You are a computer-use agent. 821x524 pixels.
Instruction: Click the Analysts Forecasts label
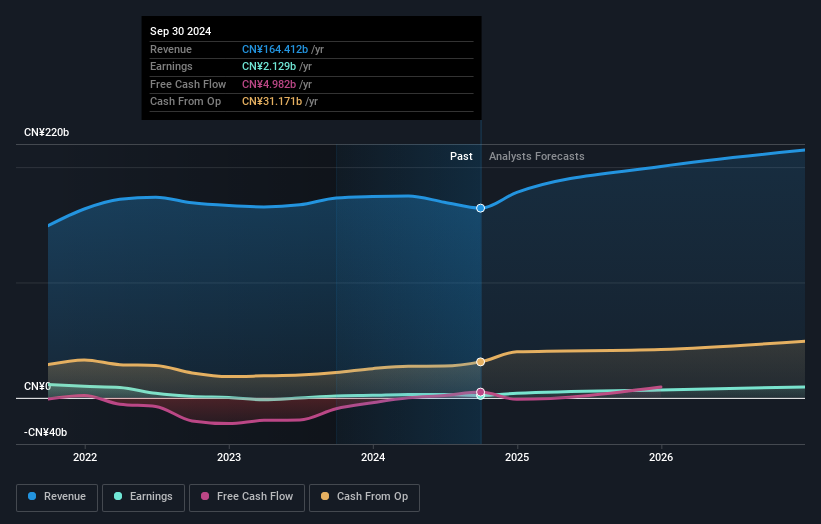point(537,156)
